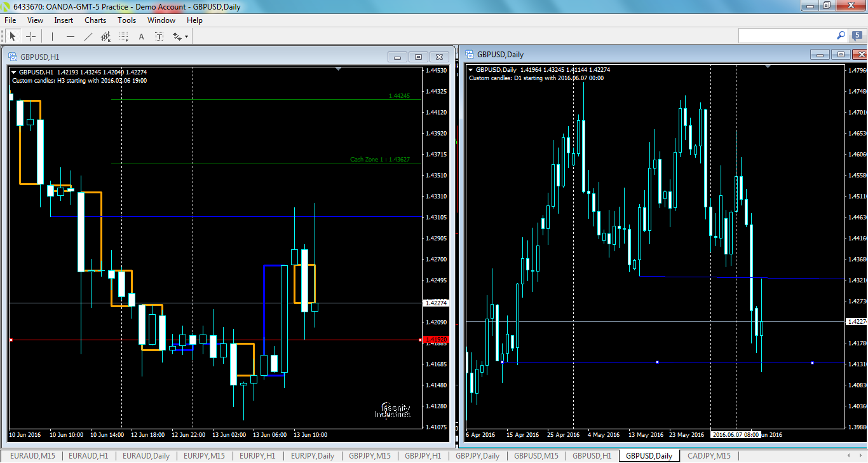
Task: Open the Charts menu
Action: pos(95,20)
